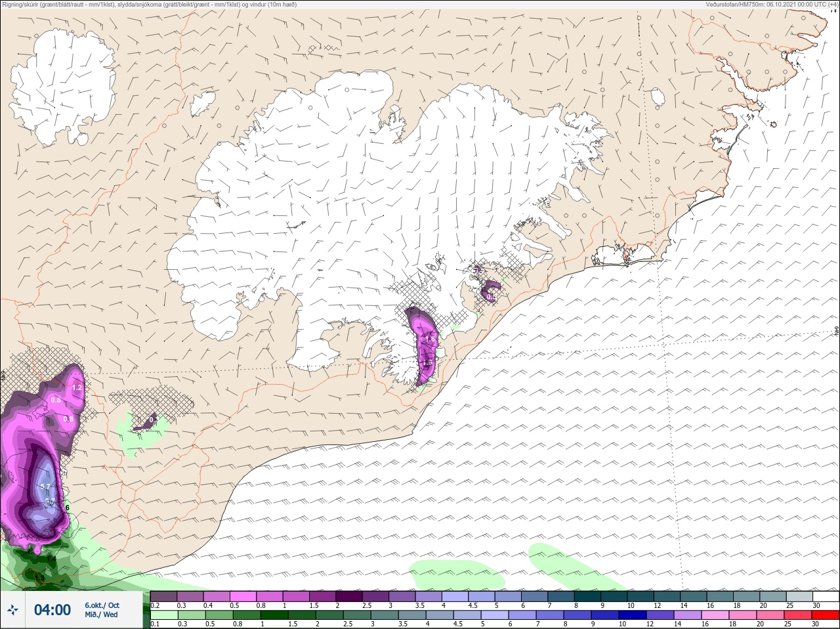
Task: Click the 04:00 forecast time display
Action: pos(52,610)
